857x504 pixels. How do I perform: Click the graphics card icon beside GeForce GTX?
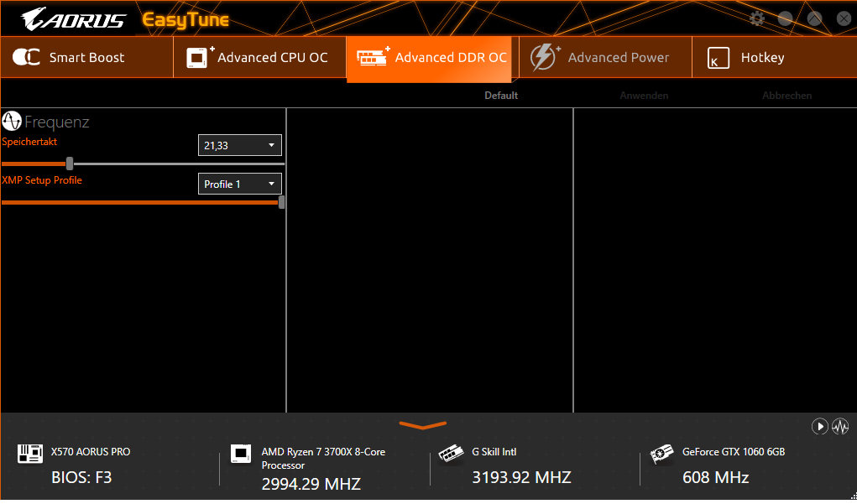click(x=661, y=453)
